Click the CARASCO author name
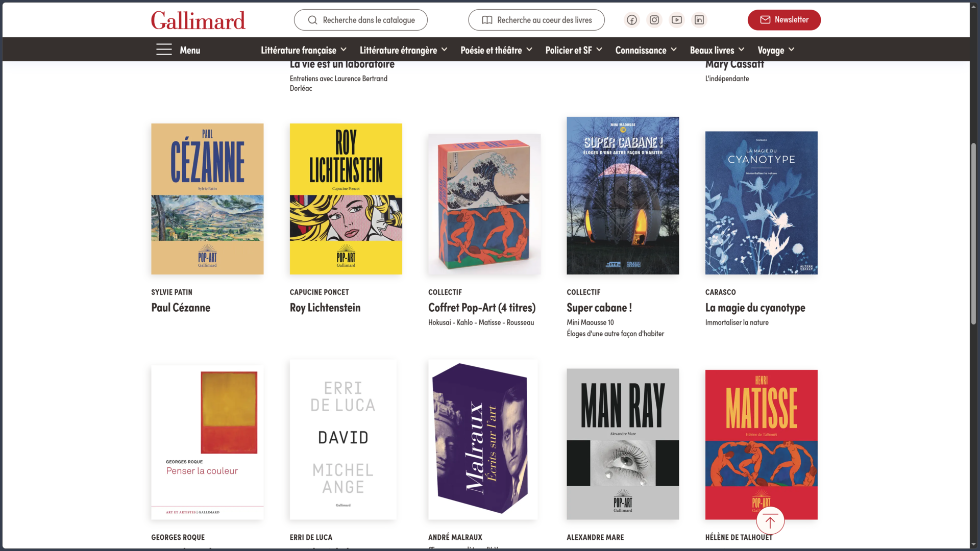The height and width of the screenshot is (551, 980). click(x=720, y=292)
